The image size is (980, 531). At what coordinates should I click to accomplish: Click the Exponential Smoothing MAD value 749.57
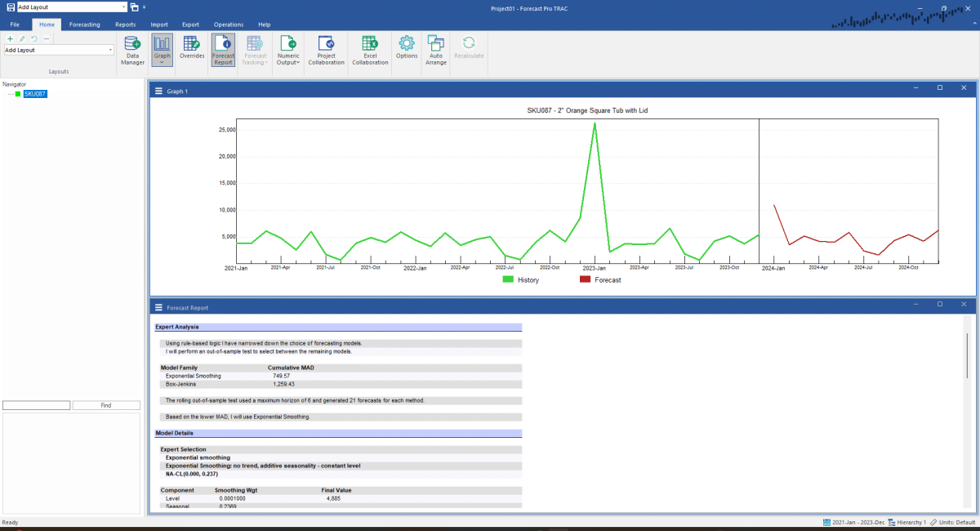pyautogui.click(x=282, y=376)
